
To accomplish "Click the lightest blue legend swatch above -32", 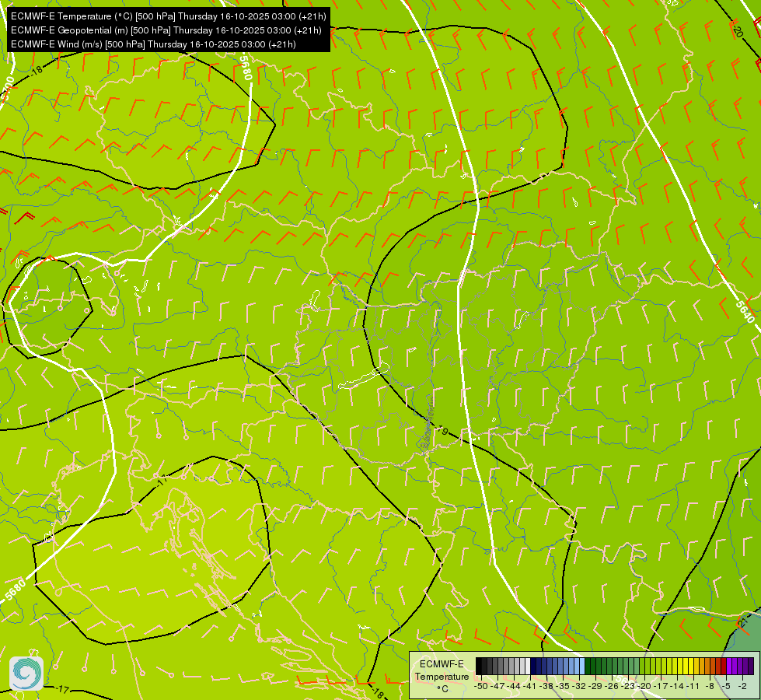I will pos(582,666).
